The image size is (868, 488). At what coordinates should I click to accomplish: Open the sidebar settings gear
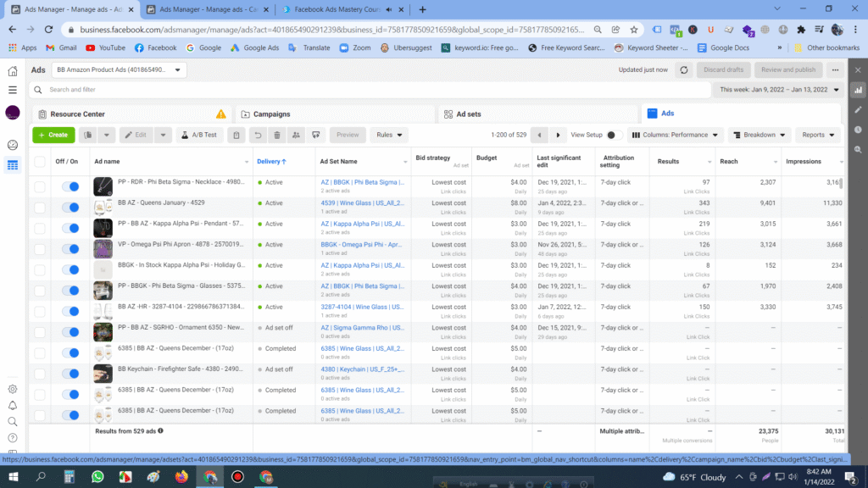click(x=13, y=389)
